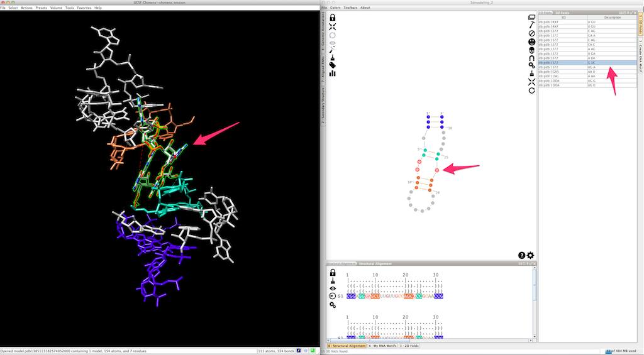The image size is (644, 355).
Task: Open the File menu in Chimera window
Action: click(x=3, y=8)
